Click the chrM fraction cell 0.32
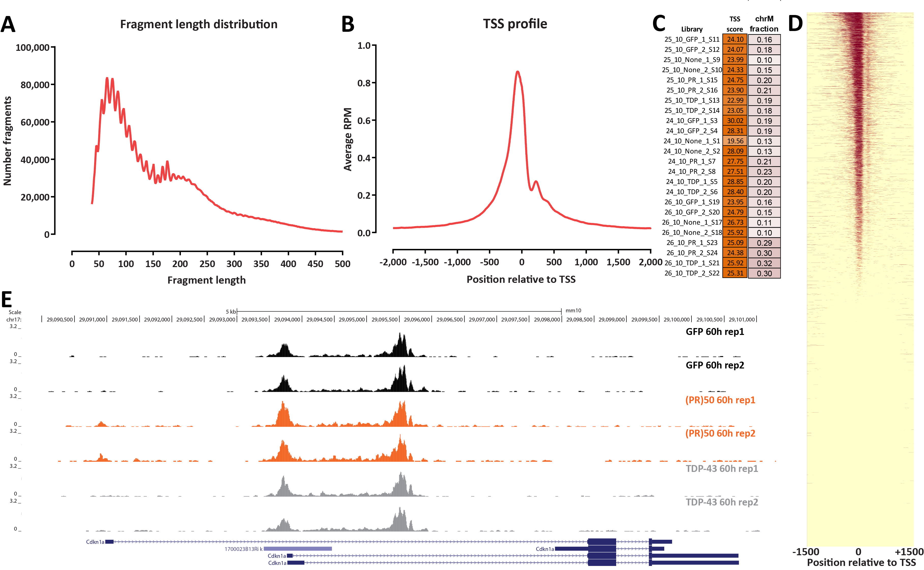 click(764, 263)
